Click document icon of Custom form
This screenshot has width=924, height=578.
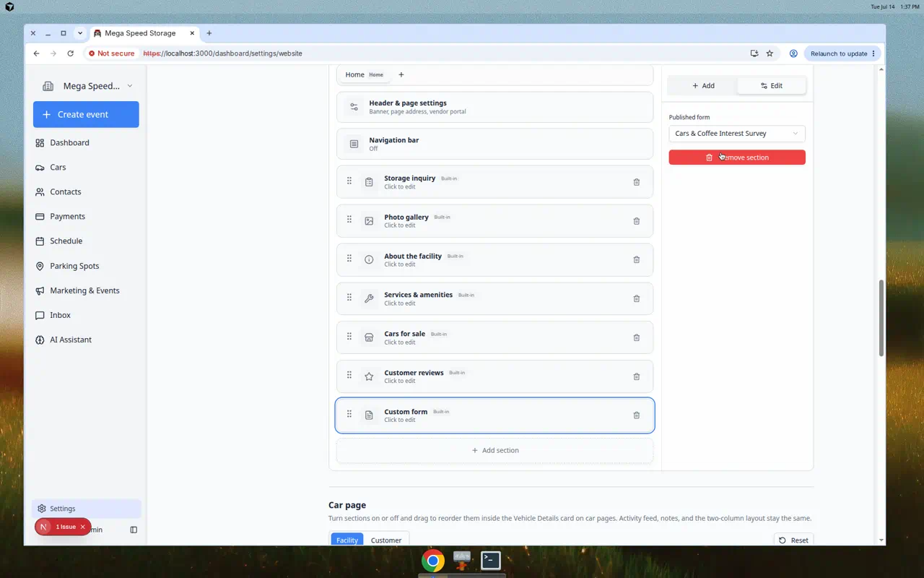pos(369,415)
